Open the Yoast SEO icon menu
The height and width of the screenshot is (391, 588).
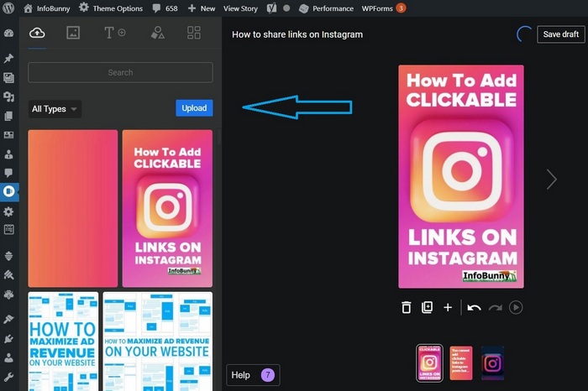tap(271, 8)
